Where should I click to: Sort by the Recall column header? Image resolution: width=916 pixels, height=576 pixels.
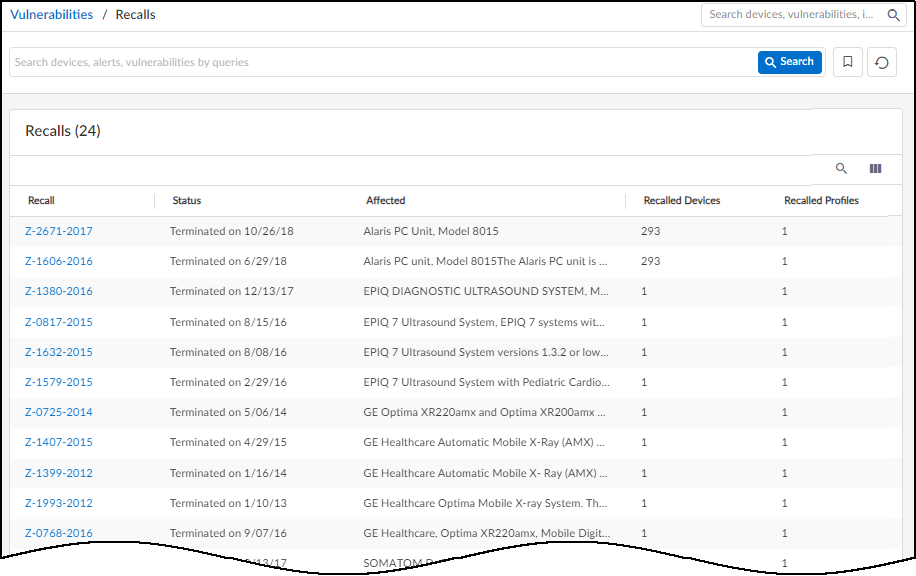41,201
